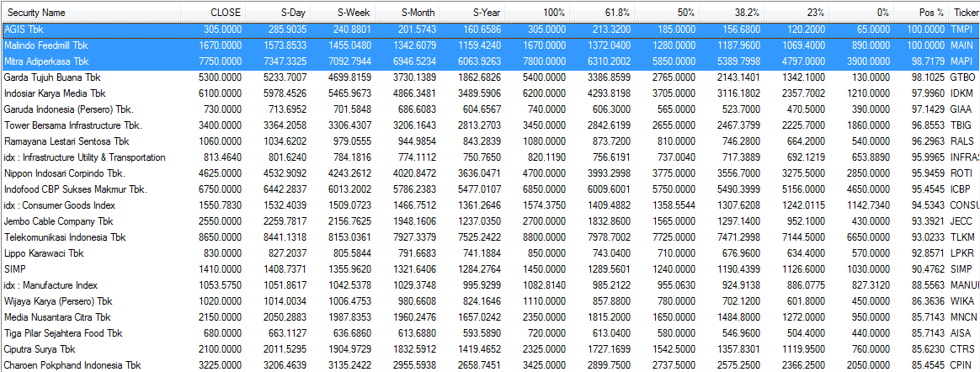Sort by the CLOSE column header
The width and height of the screenshot is (980, 372).
tap(213, 13)
